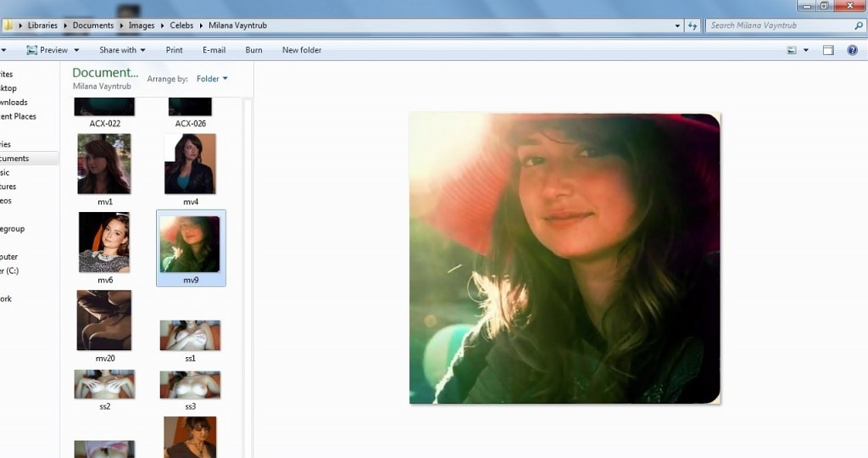
Task: Click E-mail in the toolbar
Action: 214,50
